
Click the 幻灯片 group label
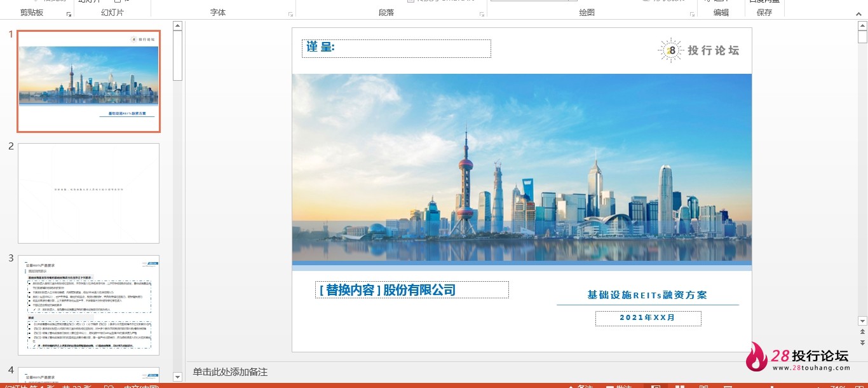112,13
